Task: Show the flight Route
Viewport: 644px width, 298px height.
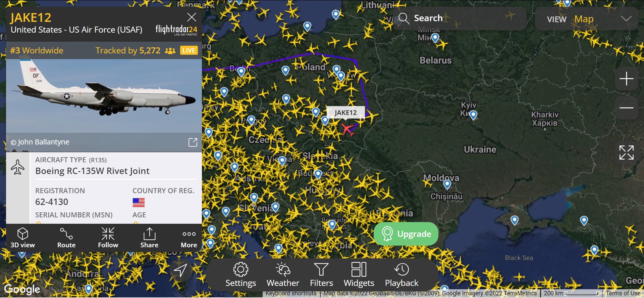Action: coord(66,238)
